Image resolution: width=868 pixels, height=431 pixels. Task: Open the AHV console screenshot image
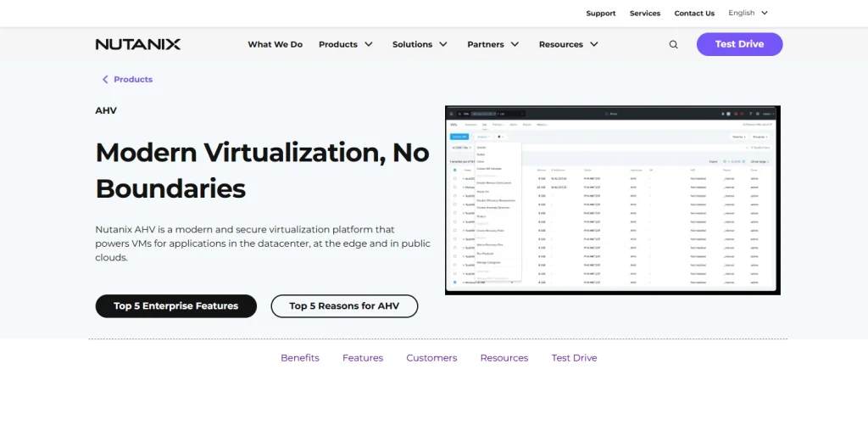(613, 200)
